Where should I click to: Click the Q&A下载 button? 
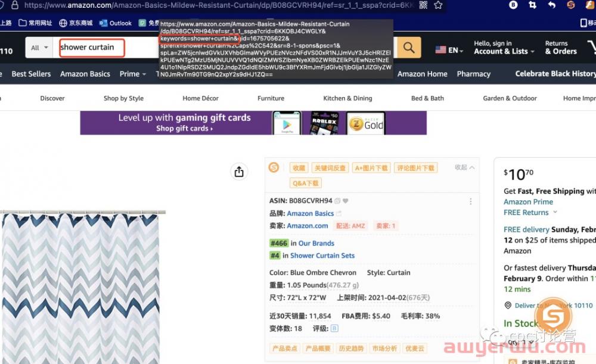[x=306, y=183]
